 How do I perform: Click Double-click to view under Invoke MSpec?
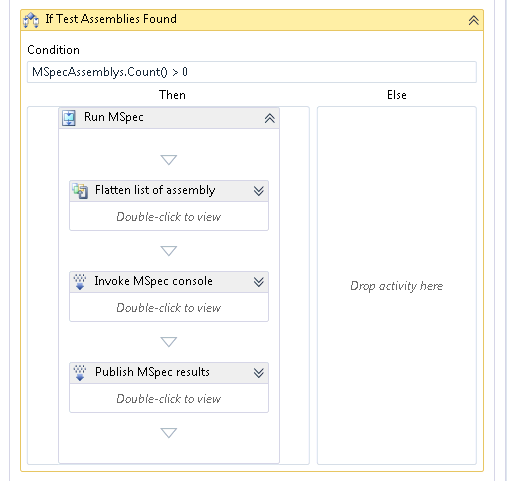[x=169, y=308]
